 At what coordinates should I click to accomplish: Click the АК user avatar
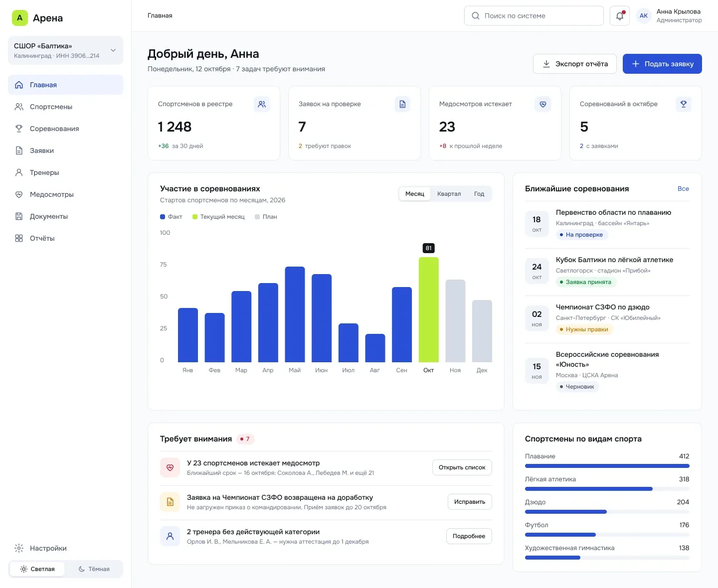click(644, 16)
